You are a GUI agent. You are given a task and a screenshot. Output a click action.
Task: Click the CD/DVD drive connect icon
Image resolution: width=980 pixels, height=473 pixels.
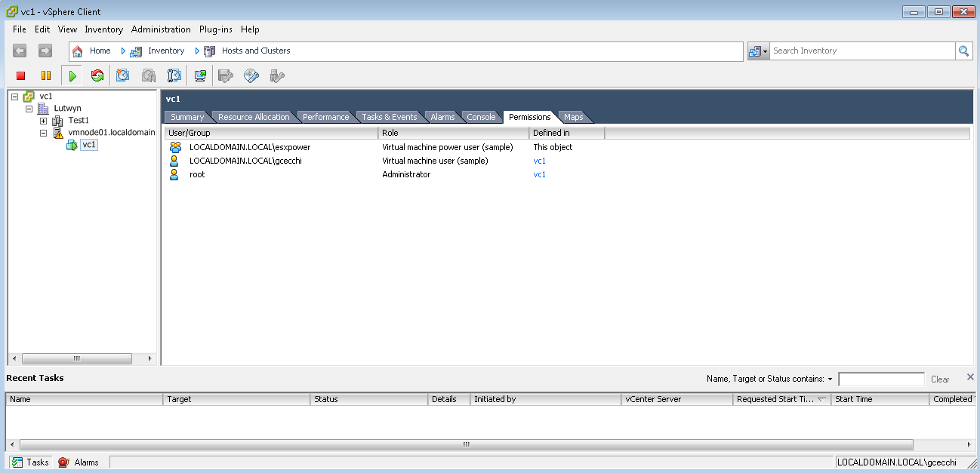click(251, 75)
